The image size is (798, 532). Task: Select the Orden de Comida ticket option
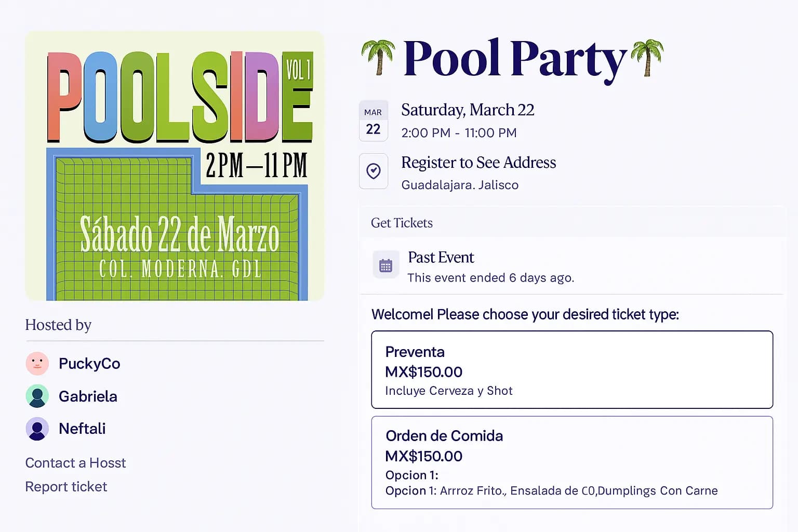click(x=572, y=462)
